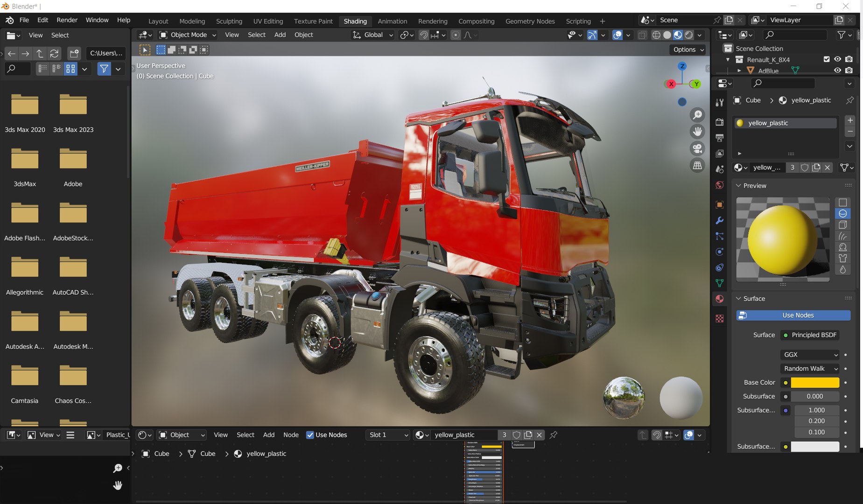863x504 pixels.
Task: Switch to UV Editing workspace tab
Action: coord(268,21)
